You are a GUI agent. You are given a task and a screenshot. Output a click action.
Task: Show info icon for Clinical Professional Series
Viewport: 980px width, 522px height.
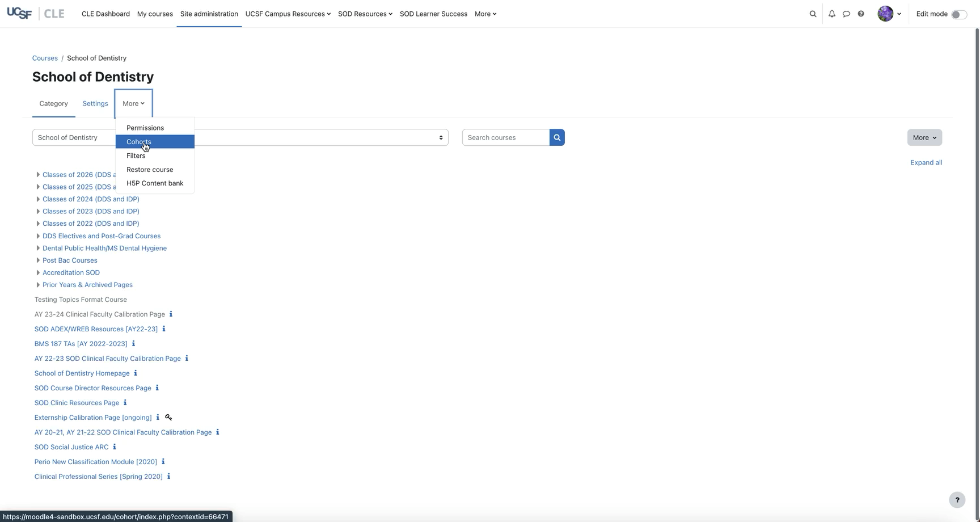(x=168, y=476)
